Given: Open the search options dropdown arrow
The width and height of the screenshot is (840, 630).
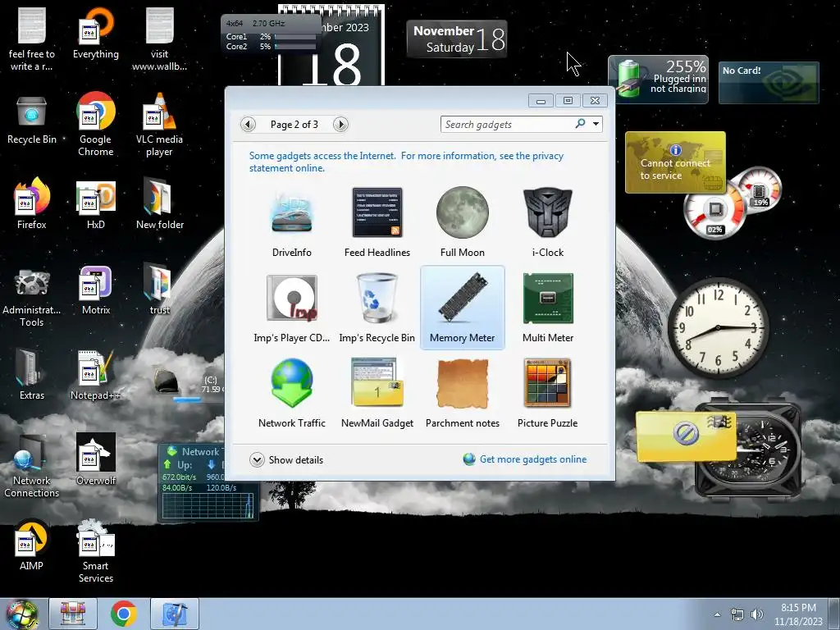Looking at the screenshot, I should coord(596,124).
